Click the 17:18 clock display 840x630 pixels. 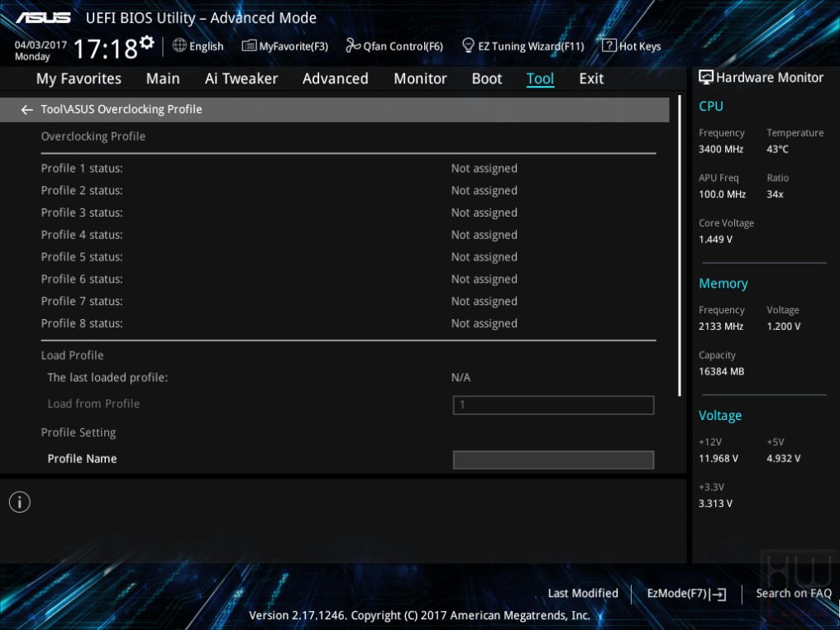coord(106,49)
